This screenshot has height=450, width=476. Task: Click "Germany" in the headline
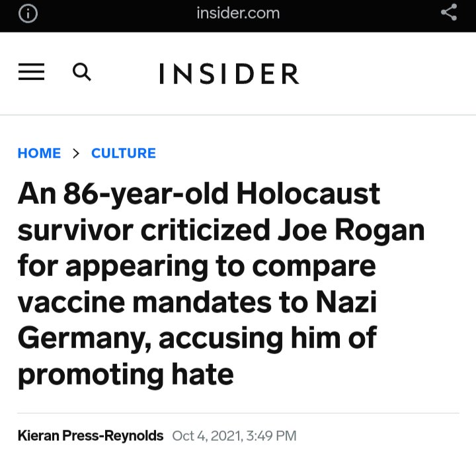click(82, 338)
